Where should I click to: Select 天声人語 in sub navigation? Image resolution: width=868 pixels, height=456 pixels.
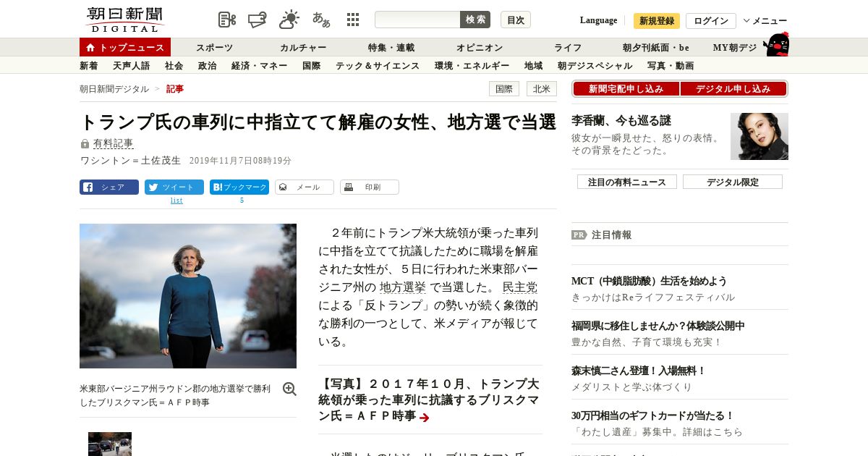tap(132, 66)
